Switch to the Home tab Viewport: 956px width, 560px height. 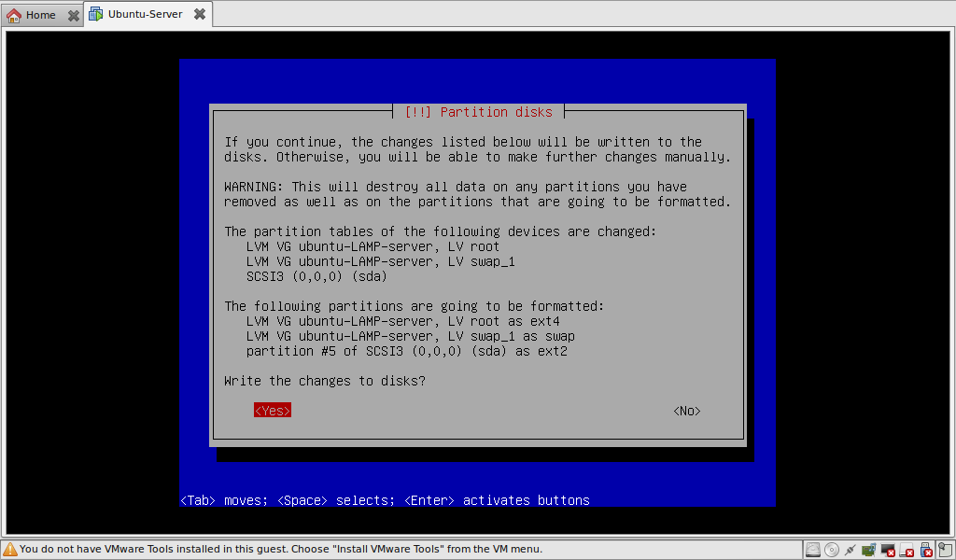click(x=41, y=15)
